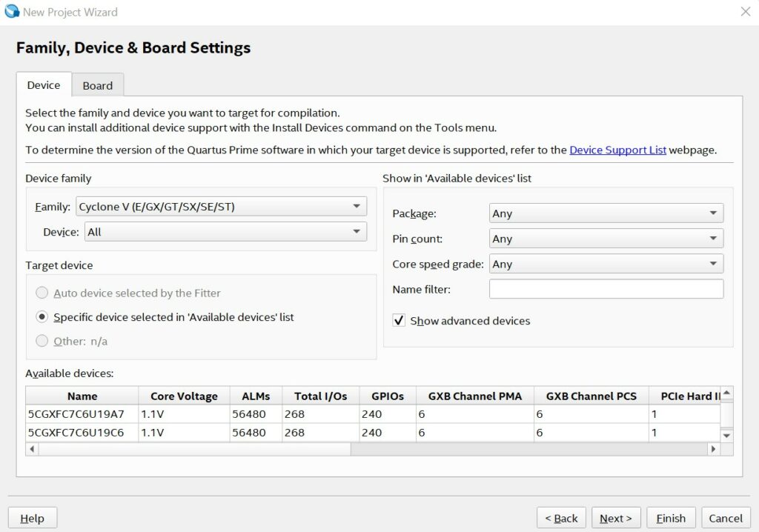
Task: Uncheck Show advanced devices checkbox
Action: click(x=399, y=321)
